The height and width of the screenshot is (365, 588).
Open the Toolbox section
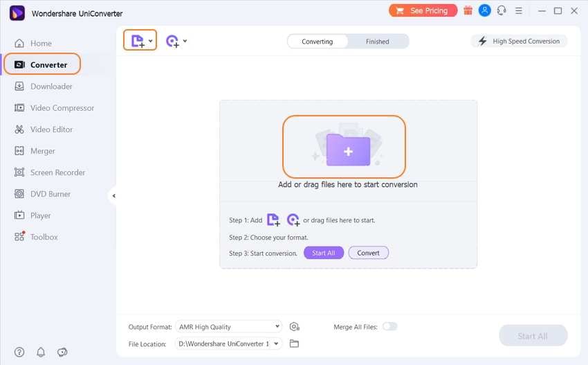(36, 237)
